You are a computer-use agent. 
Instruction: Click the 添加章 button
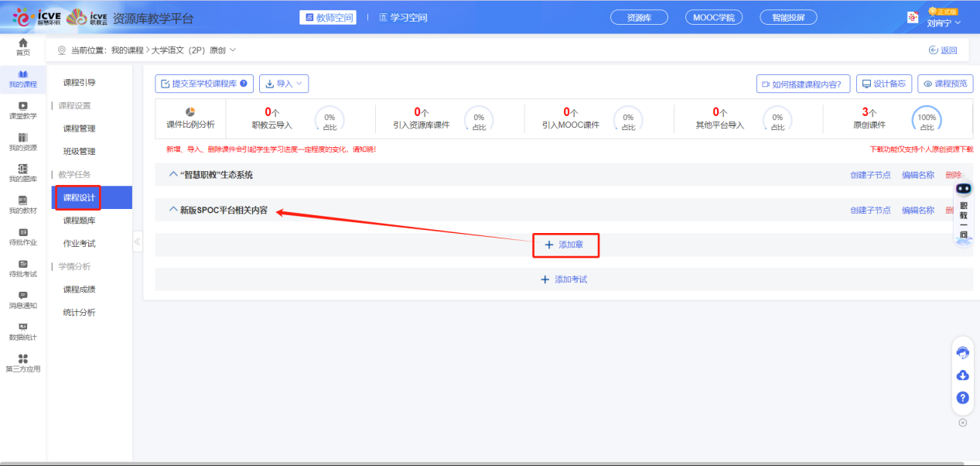[x=564, y=245]
